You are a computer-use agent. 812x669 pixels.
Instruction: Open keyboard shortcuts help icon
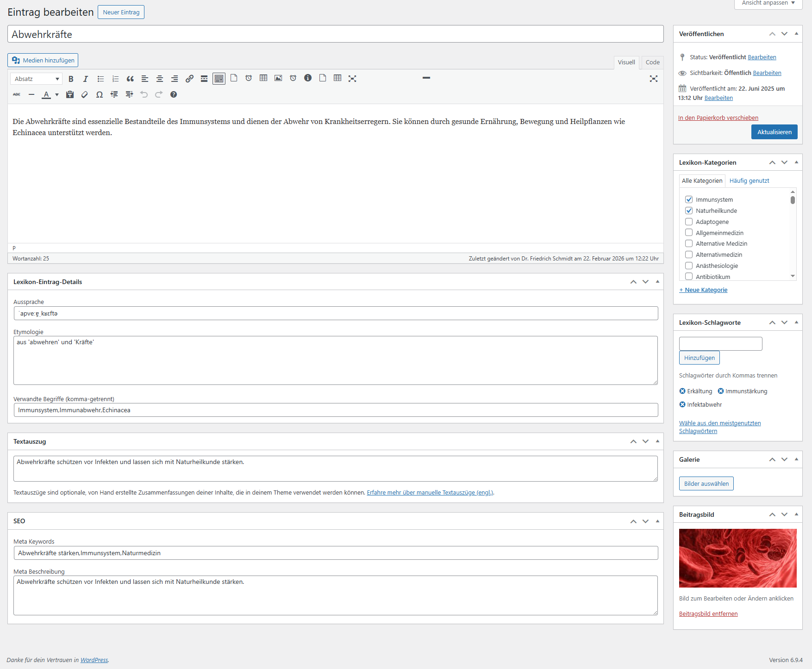point(174,94)
